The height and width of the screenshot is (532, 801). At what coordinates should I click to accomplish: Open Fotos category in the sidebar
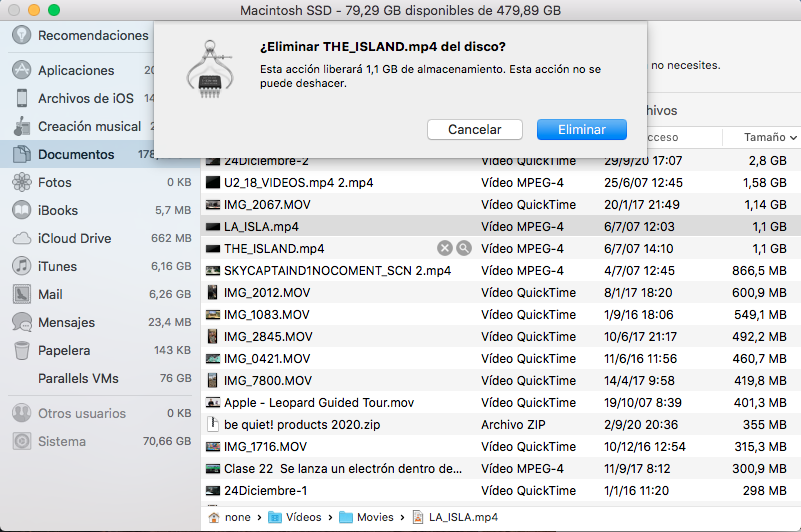click(100, 182)
